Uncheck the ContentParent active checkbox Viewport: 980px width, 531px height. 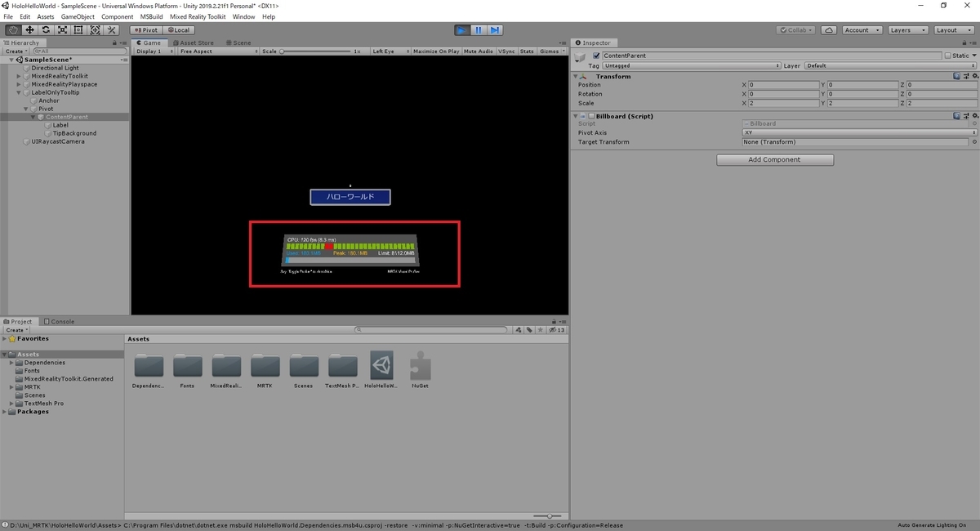596,56
